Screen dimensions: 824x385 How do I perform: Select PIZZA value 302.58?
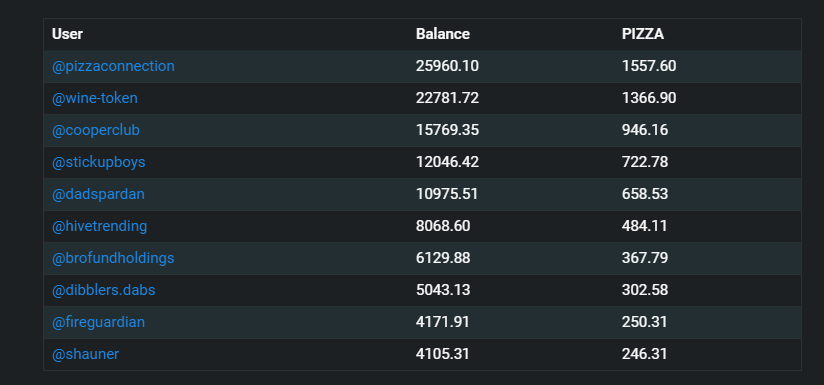(x=645, y=290)
